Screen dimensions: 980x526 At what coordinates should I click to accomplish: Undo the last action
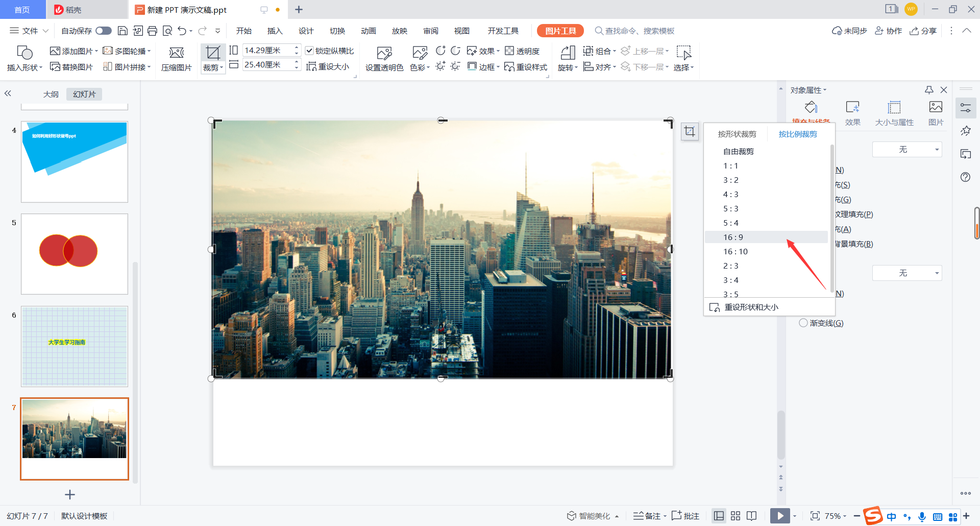point(182,31)
